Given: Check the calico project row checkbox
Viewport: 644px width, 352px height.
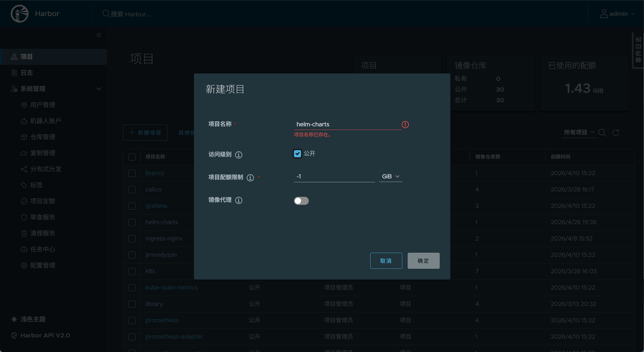Looking at the screenshot, I should point(132,190).
